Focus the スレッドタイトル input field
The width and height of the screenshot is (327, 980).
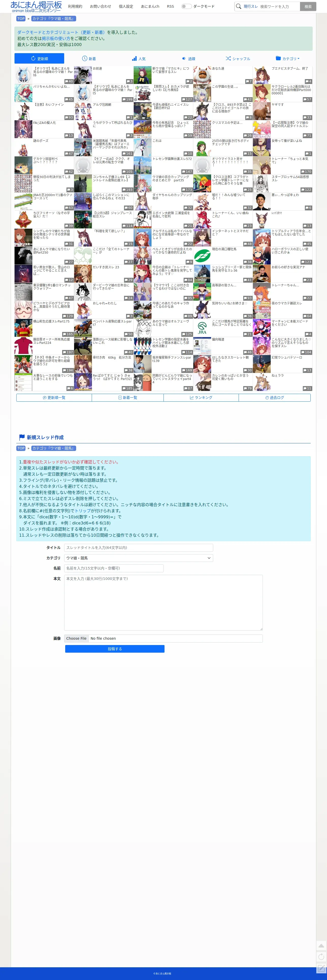click(x=138, y=547)
